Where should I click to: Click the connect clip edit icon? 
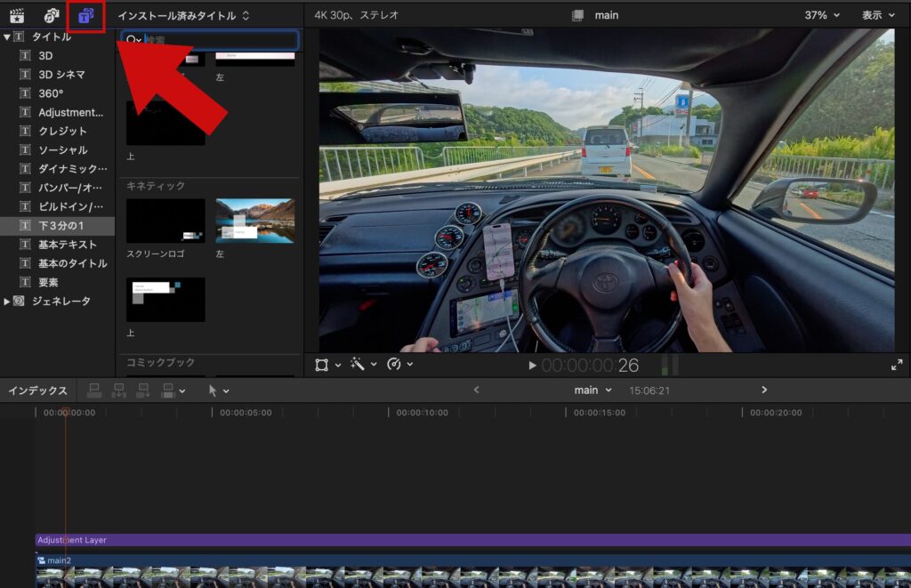tap(94, 391)
